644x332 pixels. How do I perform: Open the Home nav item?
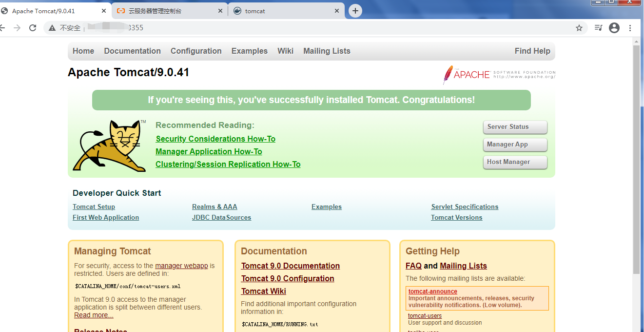click(83, 51)
